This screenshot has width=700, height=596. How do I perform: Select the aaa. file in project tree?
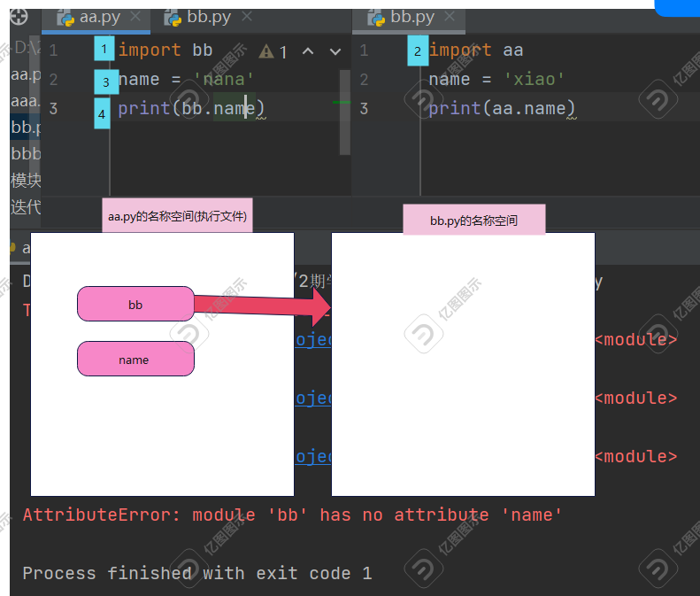coord(26,101)
